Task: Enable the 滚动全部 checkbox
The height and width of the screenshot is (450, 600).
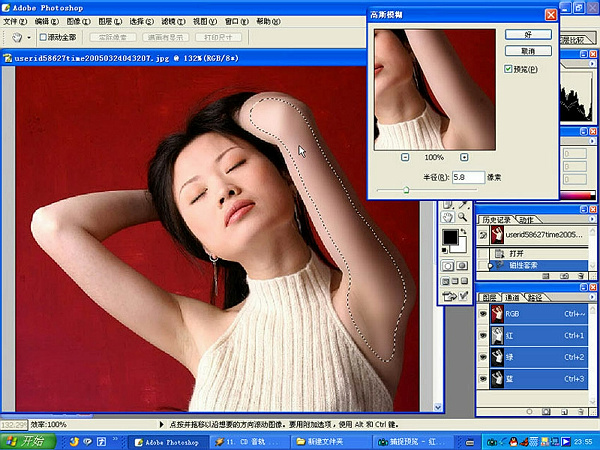Action: [43, 37]
